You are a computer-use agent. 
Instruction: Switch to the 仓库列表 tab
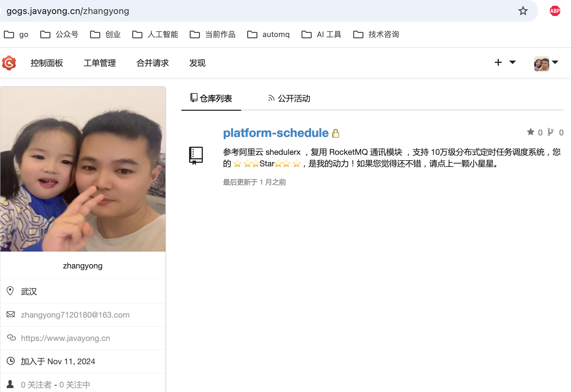point(211,98)
